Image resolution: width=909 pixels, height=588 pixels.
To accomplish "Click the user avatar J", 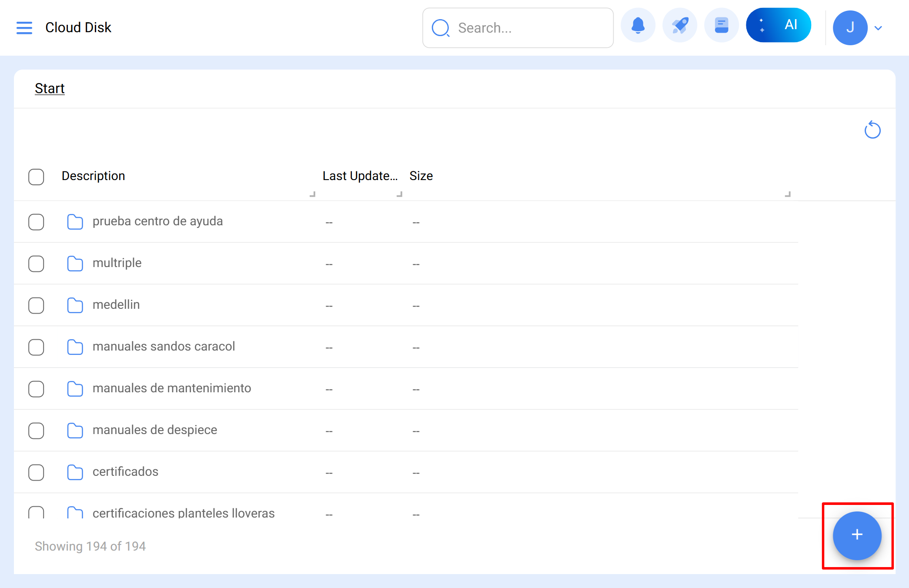I will tap(850, 28).
